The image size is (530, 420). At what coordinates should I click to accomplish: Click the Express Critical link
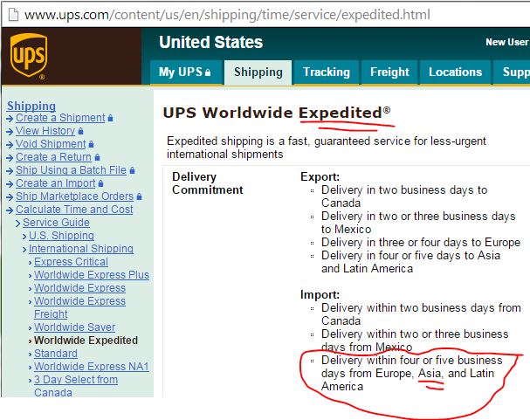(x=71, y=262)
